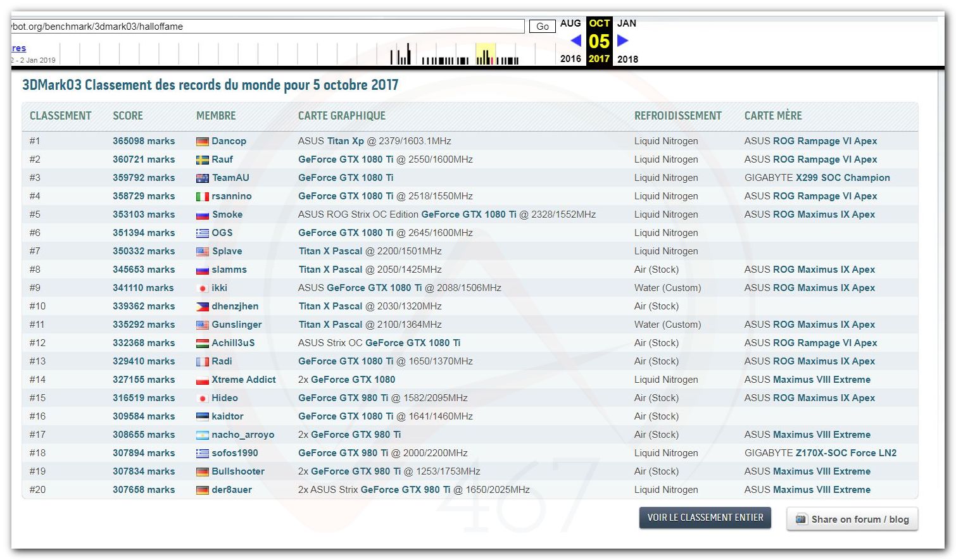Click the Wayback Machine Go button
956x560 pixels.
point(543,26)
